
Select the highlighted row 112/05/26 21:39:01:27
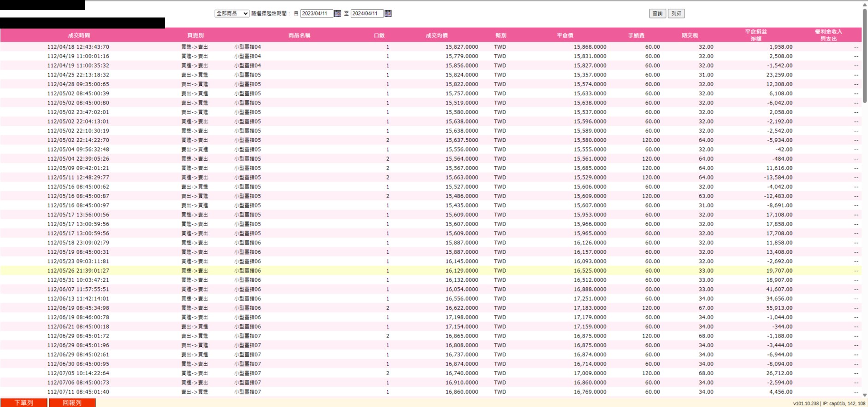(x=431, y=271)
